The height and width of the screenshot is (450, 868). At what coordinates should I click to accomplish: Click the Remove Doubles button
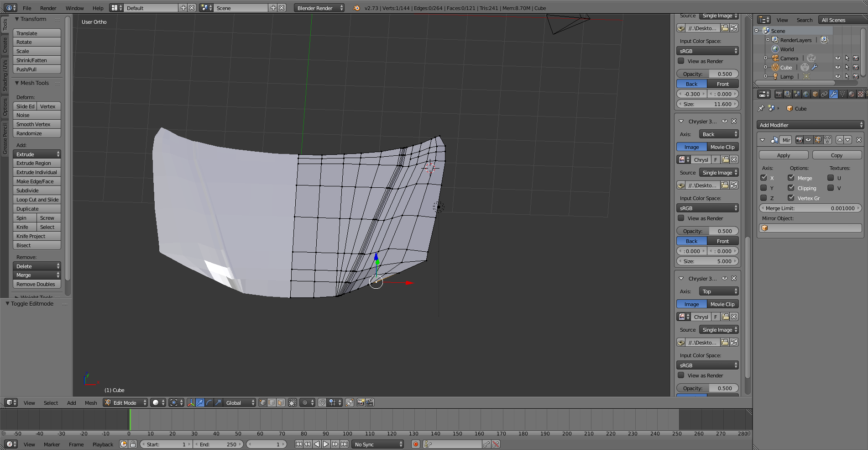pos(36,284)
